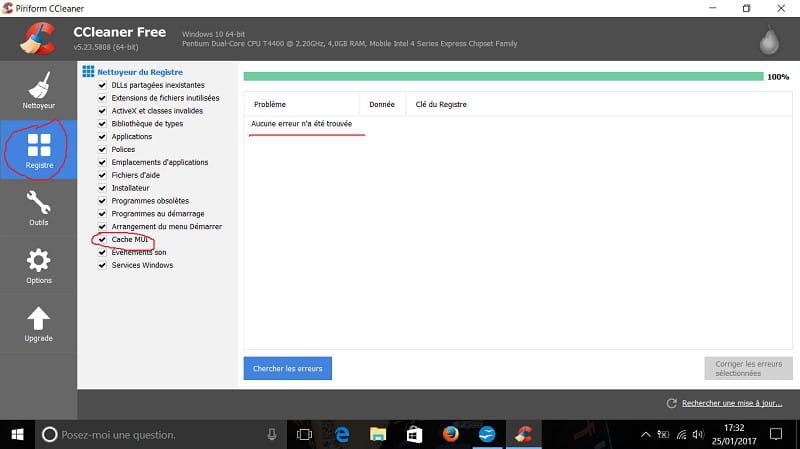
Task: Click the Problème column header
Action: 302,104
